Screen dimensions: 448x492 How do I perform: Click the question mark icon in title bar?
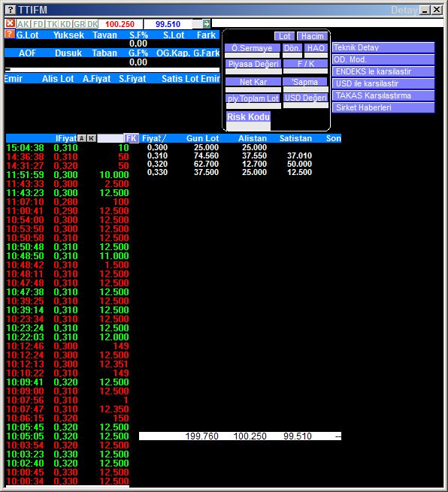[11, 10]
